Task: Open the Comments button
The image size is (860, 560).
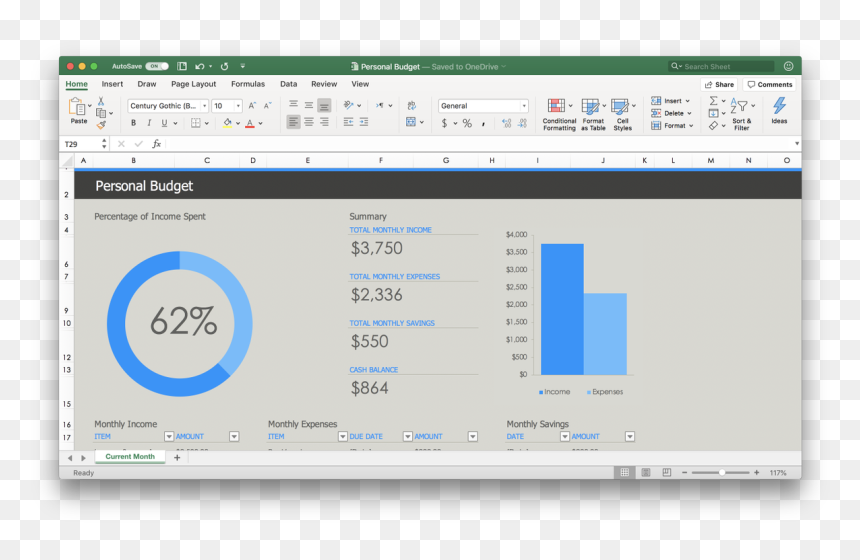Action: pyautogui.click(x=770, y=84)
